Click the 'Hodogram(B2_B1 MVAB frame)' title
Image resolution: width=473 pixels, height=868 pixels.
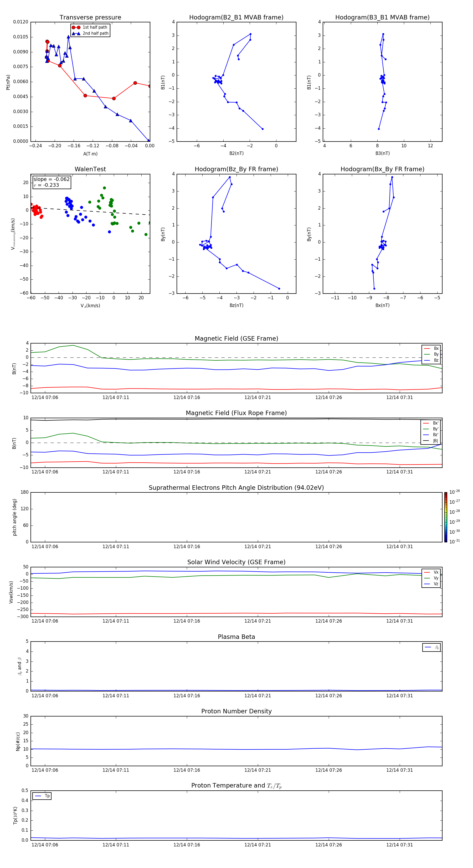(x=236, y=18)
